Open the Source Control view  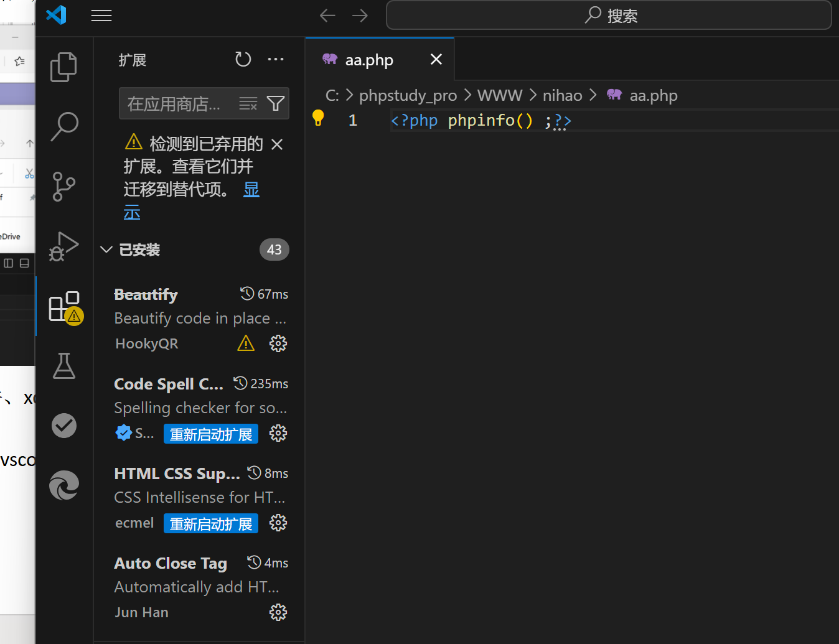63,186
